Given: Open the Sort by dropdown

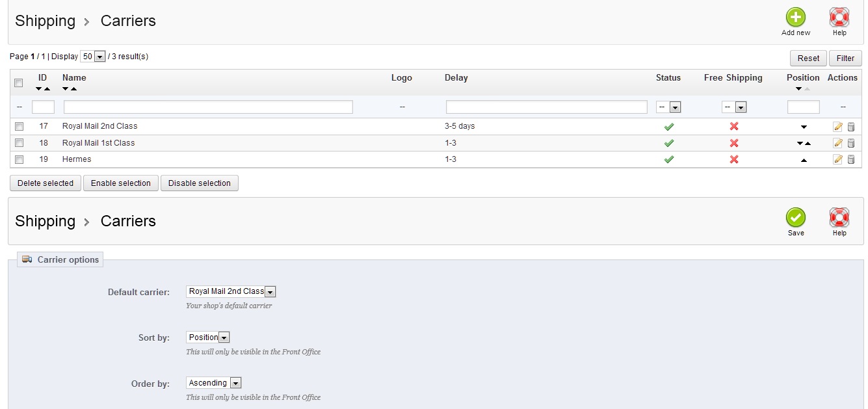Looking at the screenshot, I should tap(208, 337).
